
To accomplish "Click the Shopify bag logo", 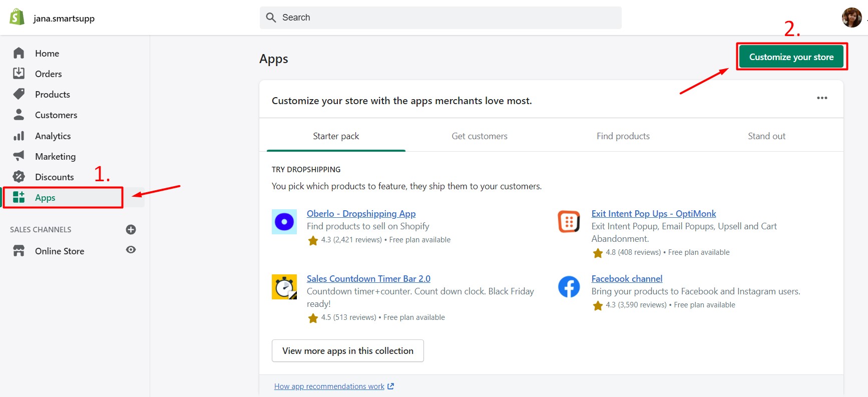I will pos(17,17).
